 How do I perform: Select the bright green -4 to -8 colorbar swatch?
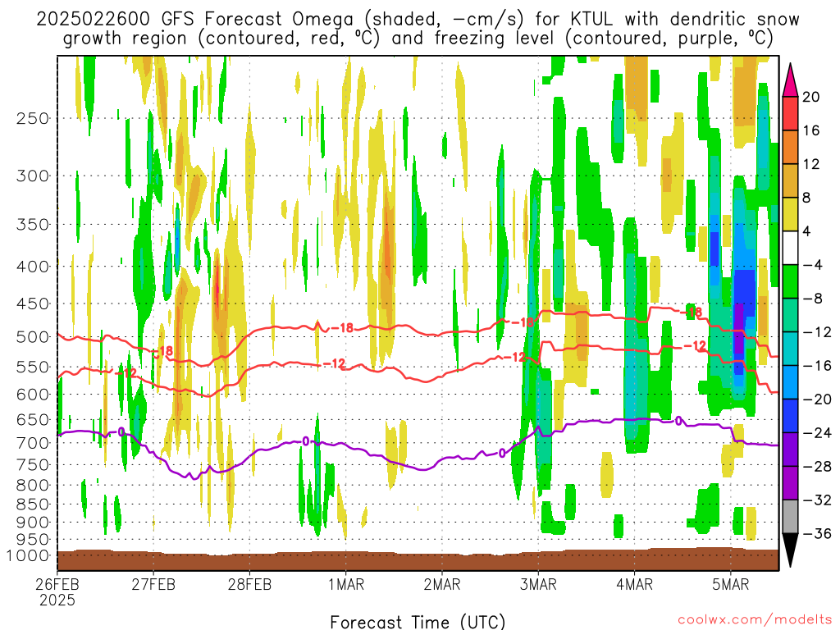pos(790,282)
